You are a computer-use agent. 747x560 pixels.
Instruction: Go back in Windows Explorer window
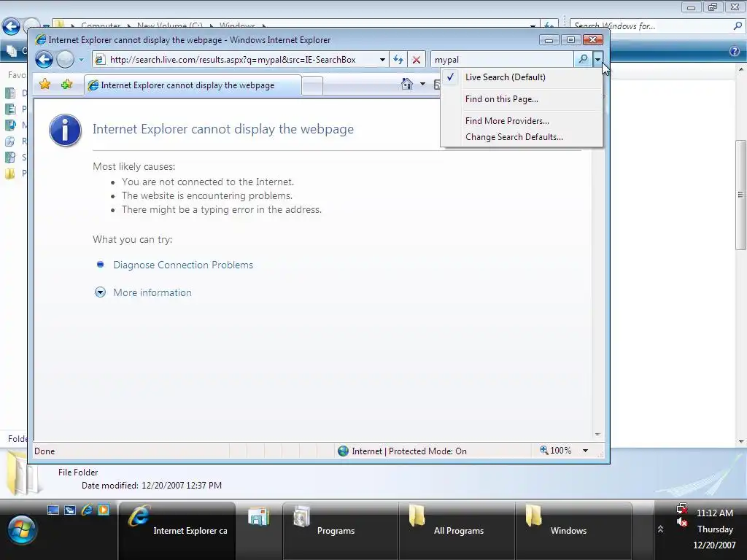coord(11,26)
